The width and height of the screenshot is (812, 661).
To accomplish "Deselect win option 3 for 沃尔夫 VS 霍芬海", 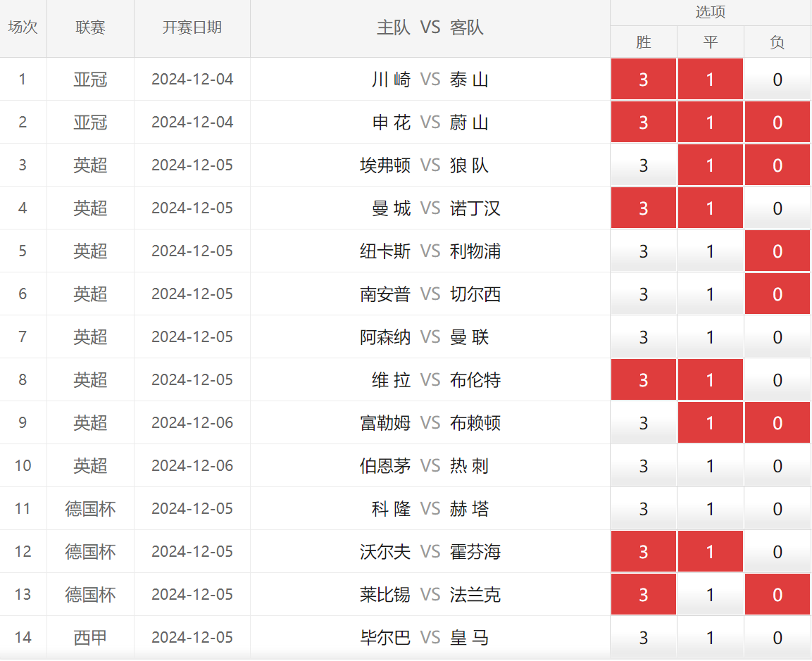I will [643, 552].
